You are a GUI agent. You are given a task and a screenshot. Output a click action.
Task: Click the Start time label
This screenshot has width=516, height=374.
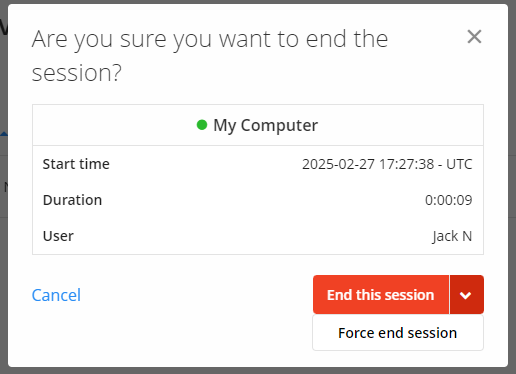[76, 164]
